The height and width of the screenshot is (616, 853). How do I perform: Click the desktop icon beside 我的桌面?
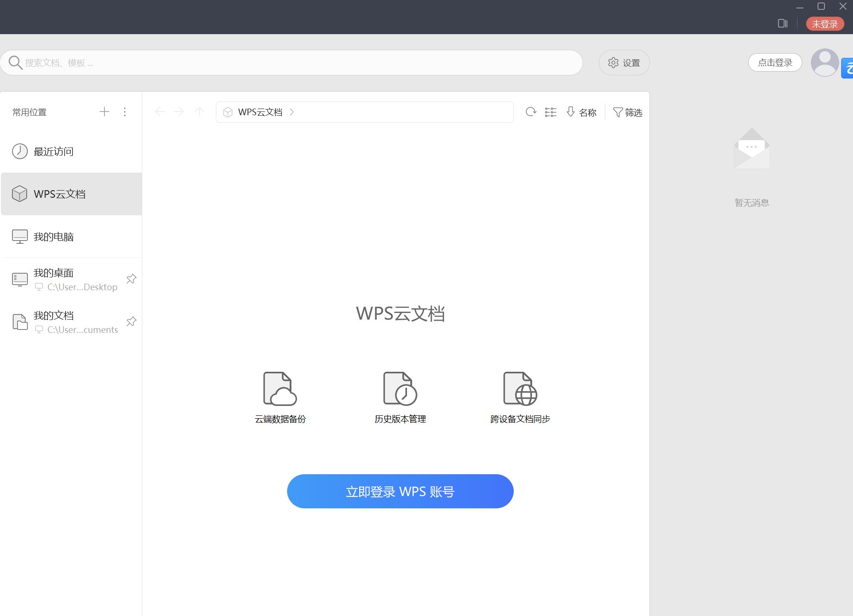(x=19, y=279)
